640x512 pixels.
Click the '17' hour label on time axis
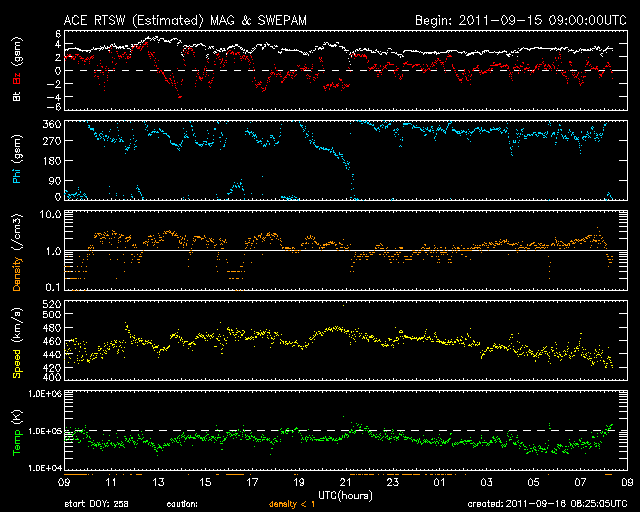(x=252, y=483)
